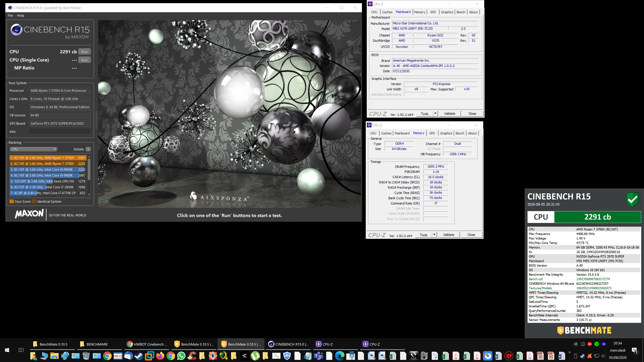This screenshot has height=362, width=644.
Task: Show more pinned taskbar icons chevron
Action: 570,352
